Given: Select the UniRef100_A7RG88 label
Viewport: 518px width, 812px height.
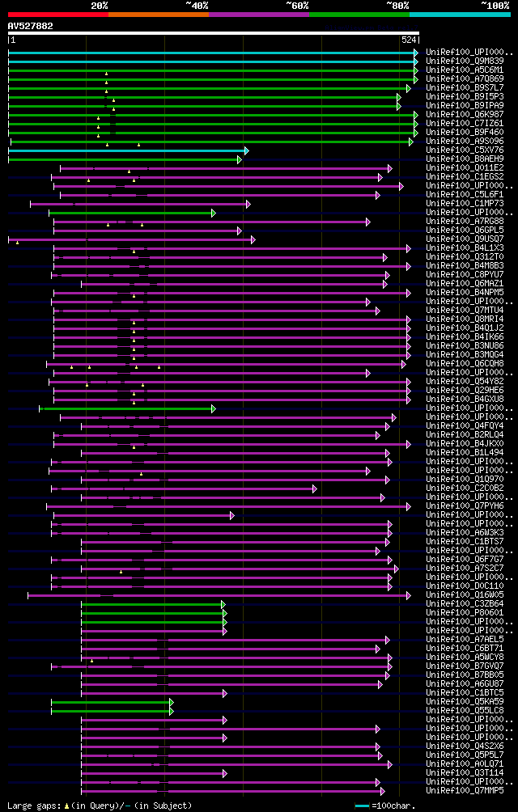Looking at the screenshot, I should [464, 221].
